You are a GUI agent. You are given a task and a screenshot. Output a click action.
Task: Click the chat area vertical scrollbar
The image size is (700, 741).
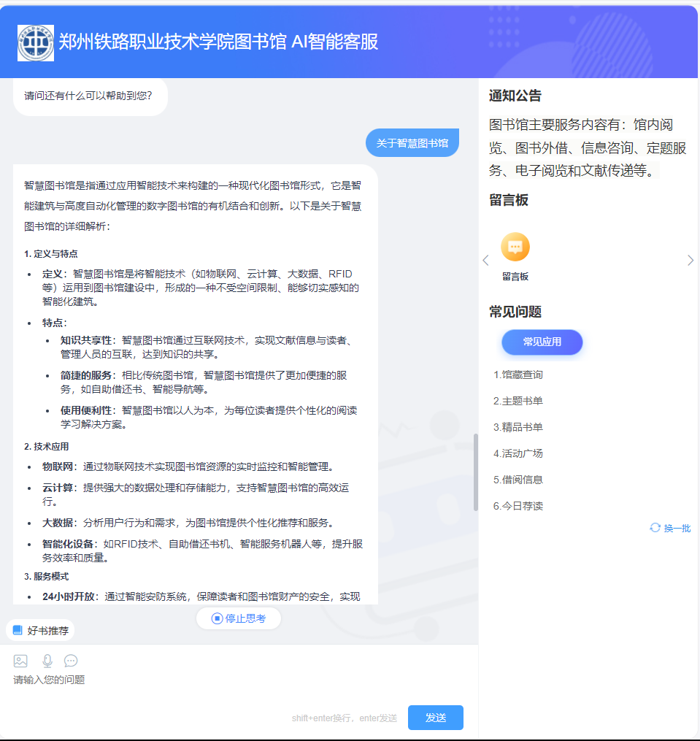pyautogui.click(x=476, y=472)
